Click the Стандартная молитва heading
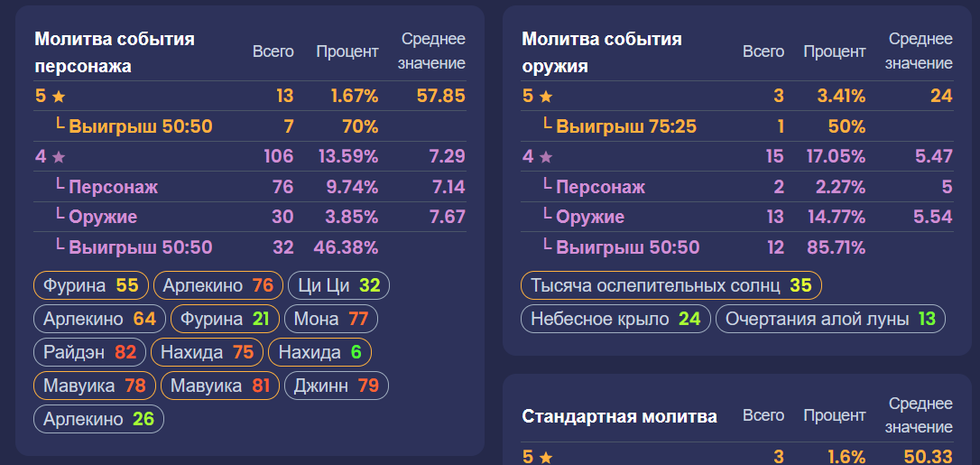980x465 pixels. pyautogui.click(x=619, y=416)
